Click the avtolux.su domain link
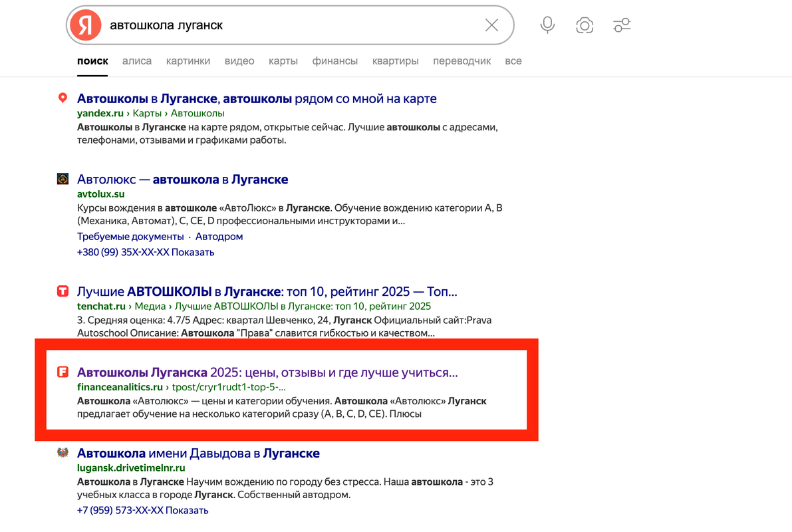Screen dimensions: 792x532 pos(100,194)
